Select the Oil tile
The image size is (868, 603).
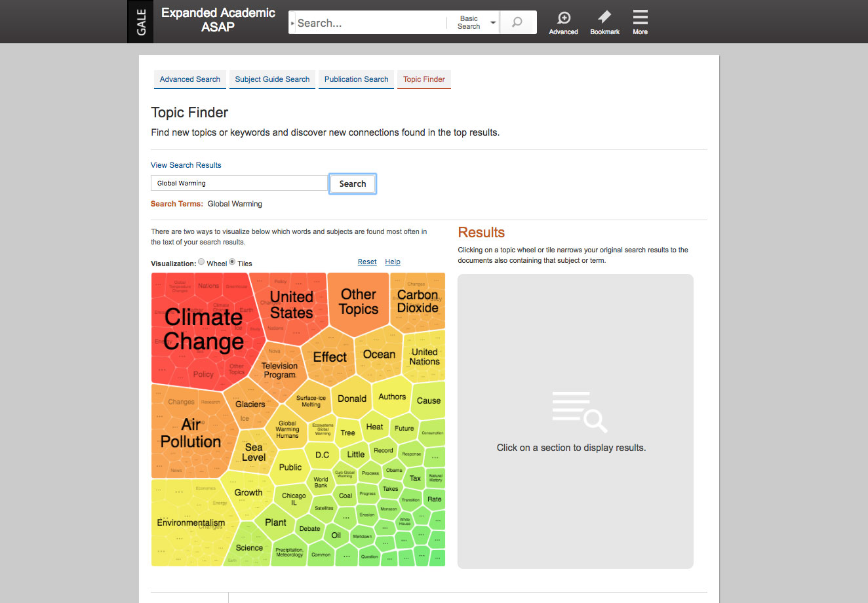(336, 535)
